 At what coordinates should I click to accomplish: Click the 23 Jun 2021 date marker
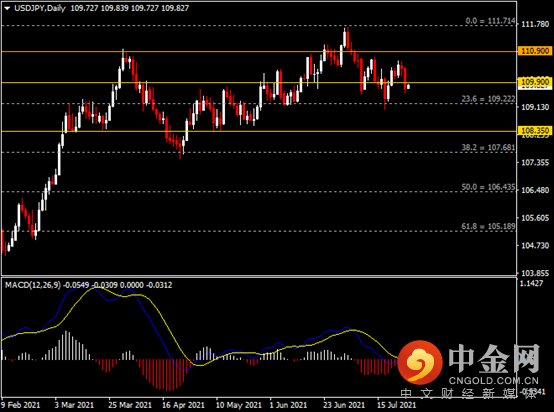pyautogui.click(x=344, y=405)
